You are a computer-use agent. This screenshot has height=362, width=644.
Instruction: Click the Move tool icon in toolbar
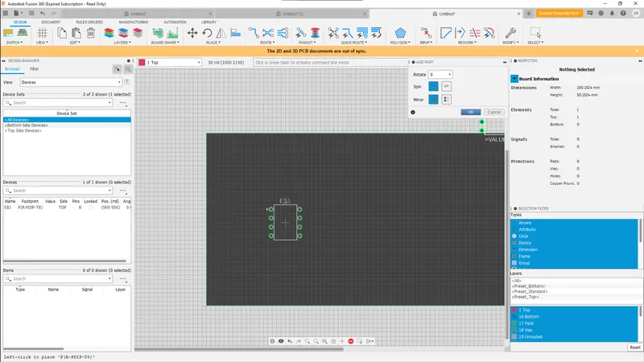coord(192,33)
